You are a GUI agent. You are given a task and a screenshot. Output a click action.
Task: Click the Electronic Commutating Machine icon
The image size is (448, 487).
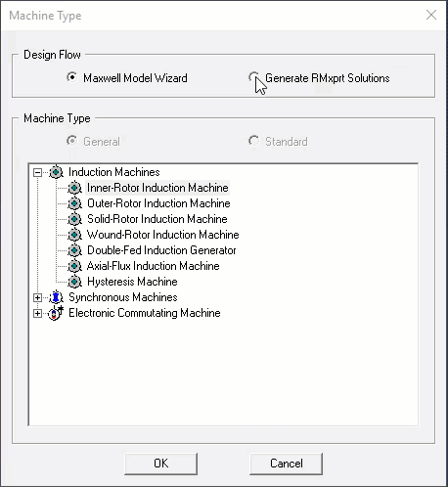[x=56, y=313]
